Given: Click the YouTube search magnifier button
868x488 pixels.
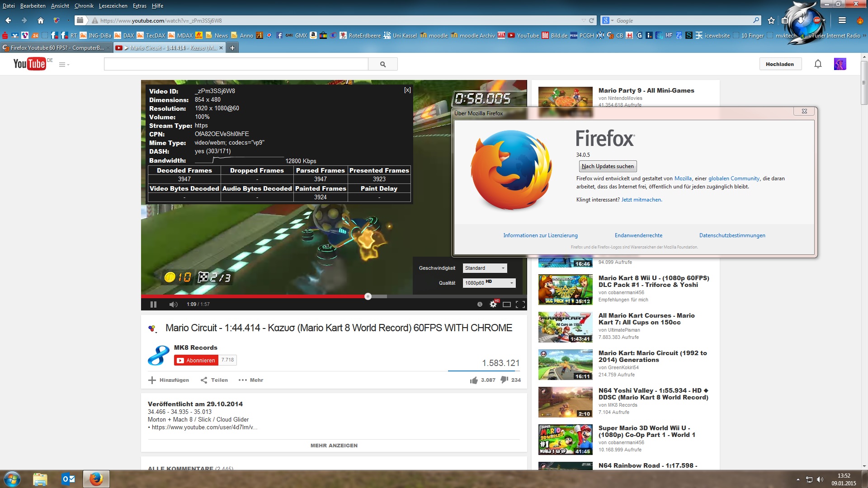Looking at the screenshot, I should click(383, 64).
